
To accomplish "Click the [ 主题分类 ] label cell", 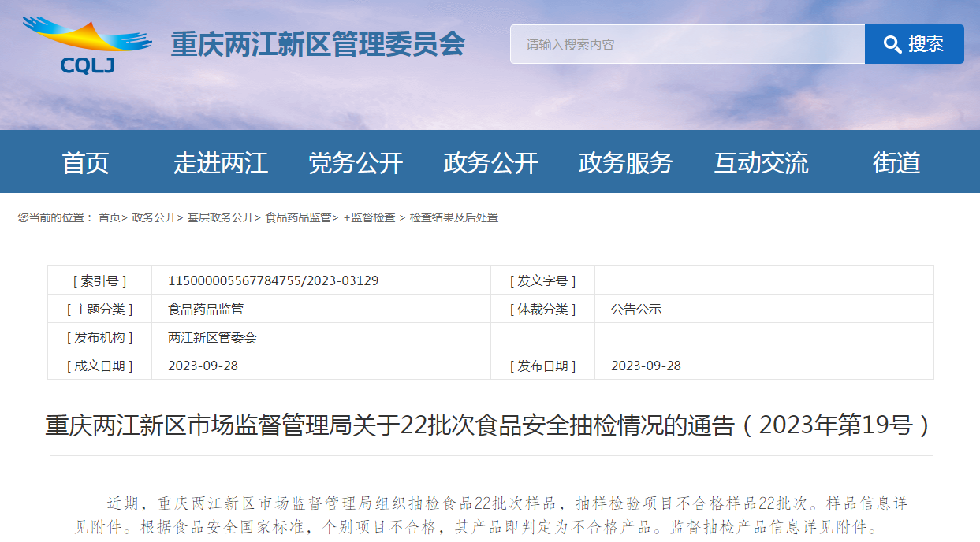I will pos(100,309).
